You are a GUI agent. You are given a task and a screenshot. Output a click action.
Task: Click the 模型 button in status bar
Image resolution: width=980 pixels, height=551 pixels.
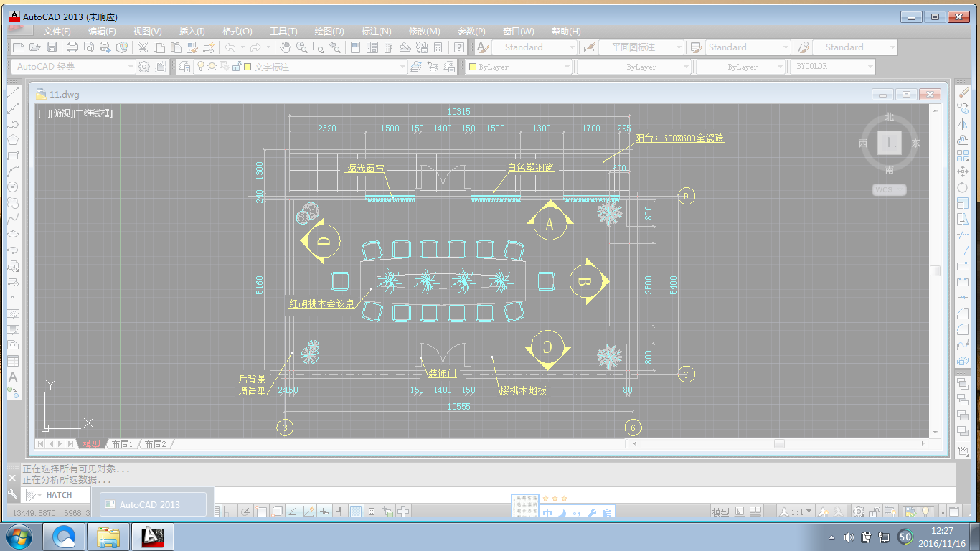720,512
